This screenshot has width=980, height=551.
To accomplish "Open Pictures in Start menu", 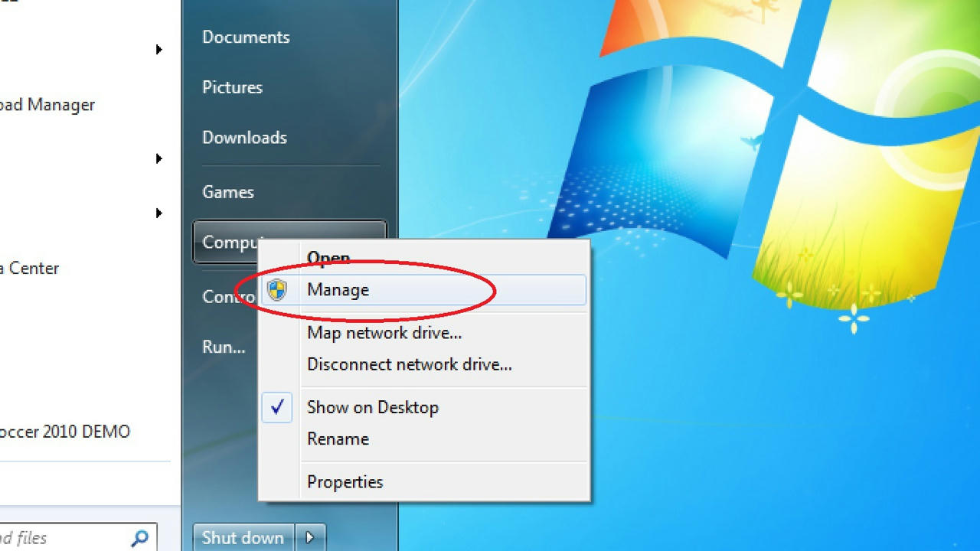I will (x=232, y=87).
